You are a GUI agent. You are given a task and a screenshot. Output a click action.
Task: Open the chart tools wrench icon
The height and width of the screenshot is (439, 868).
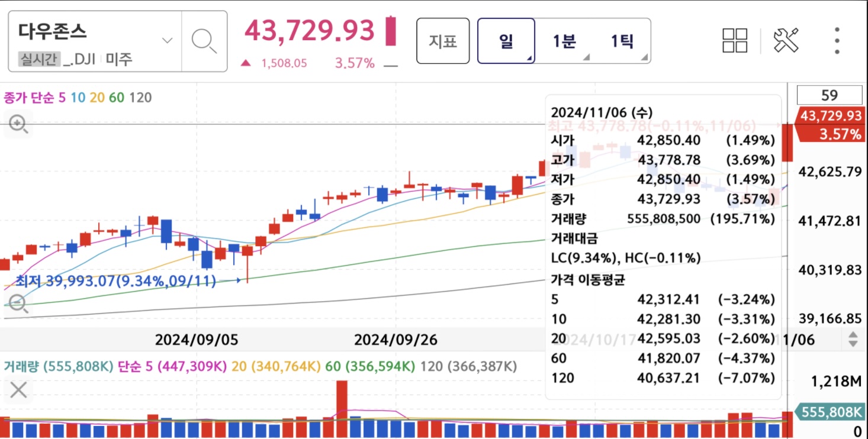786,41
